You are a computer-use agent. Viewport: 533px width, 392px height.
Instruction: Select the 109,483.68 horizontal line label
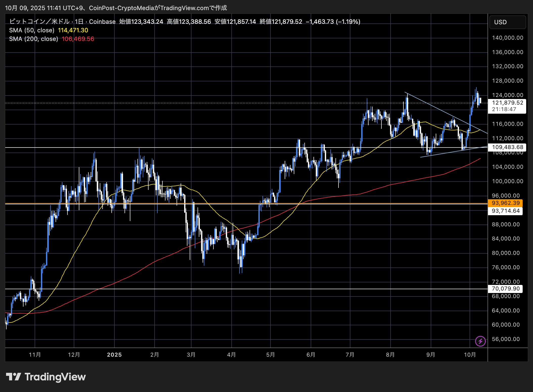pyautogui.click(x=507, y=147)
